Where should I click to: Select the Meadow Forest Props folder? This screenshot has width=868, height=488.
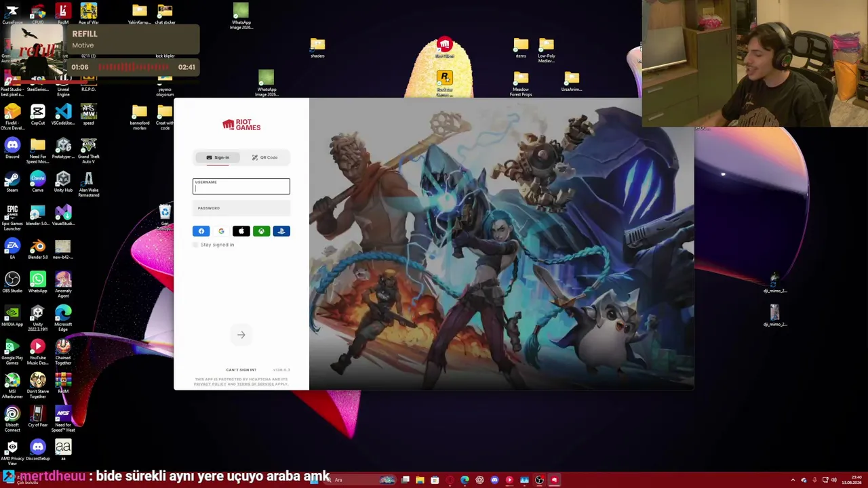(521, 85)
